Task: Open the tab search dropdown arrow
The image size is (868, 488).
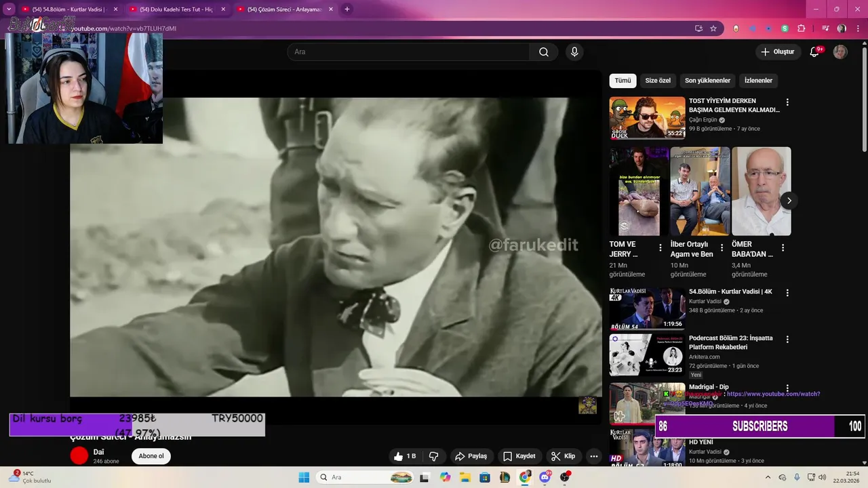Action: tap(9, 9)
